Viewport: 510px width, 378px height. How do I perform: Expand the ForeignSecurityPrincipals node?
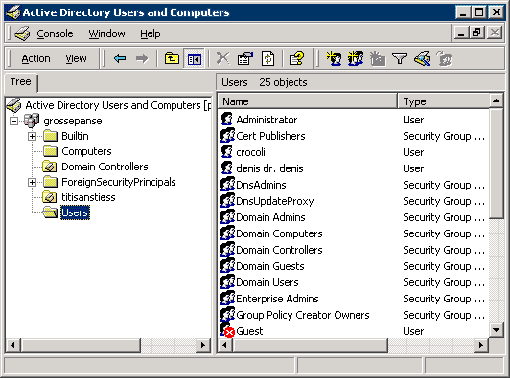point(32,182)
